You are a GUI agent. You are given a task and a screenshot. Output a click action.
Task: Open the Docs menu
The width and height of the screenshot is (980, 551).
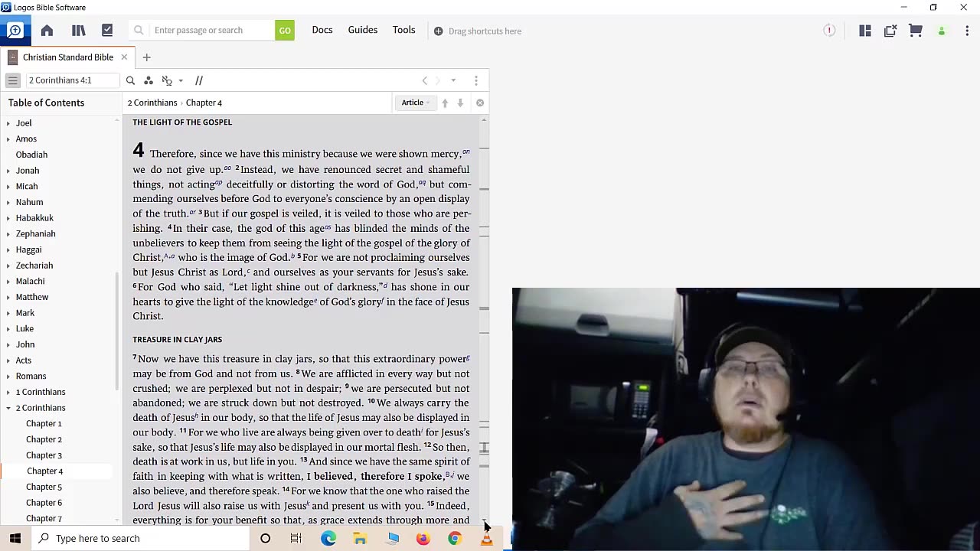point(322,30)
